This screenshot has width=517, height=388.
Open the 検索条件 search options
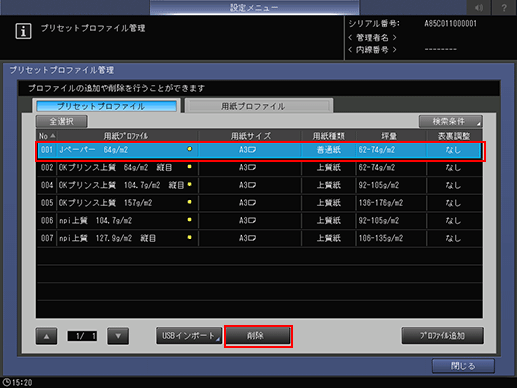(x=450, y=121)
